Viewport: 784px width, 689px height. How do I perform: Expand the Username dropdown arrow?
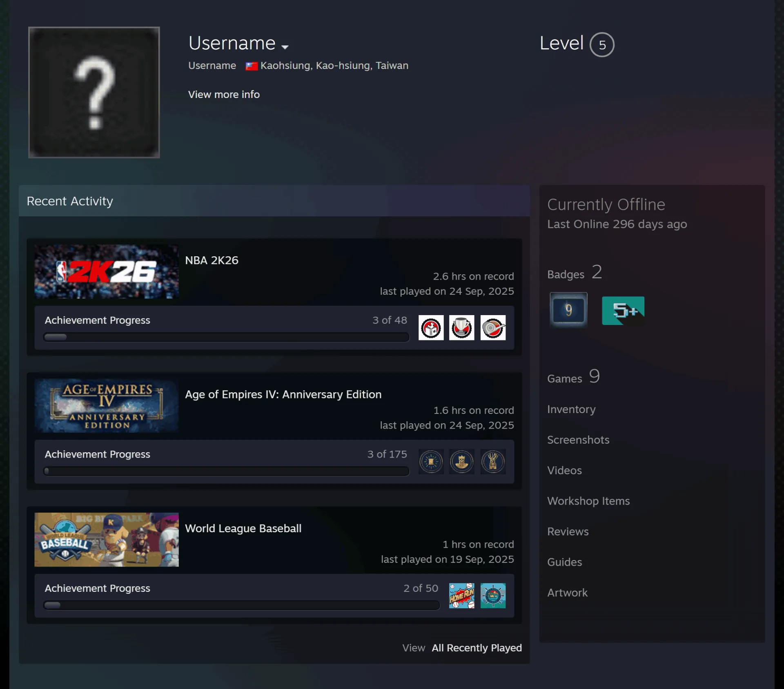285,47
